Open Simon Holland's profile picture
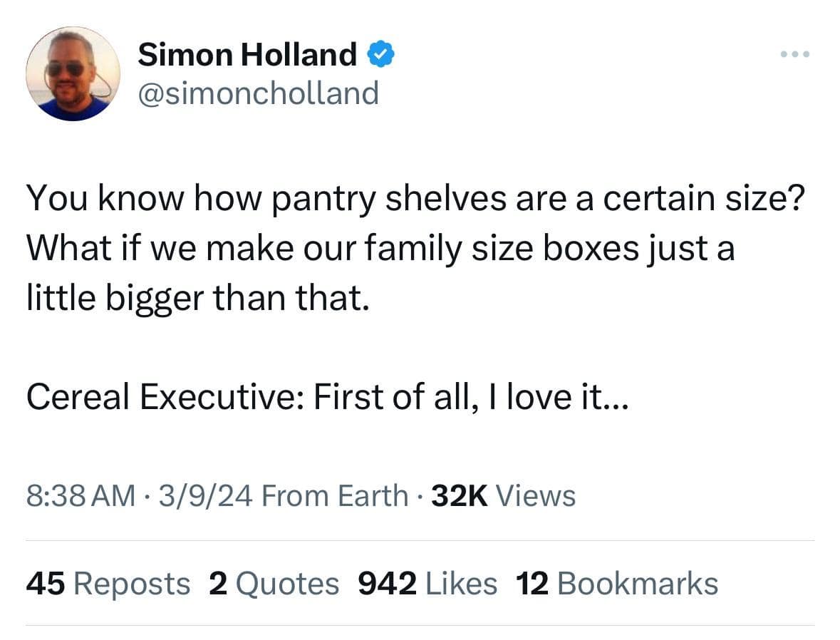The height and width of the screenshot is (640, 840). [73, 74]
